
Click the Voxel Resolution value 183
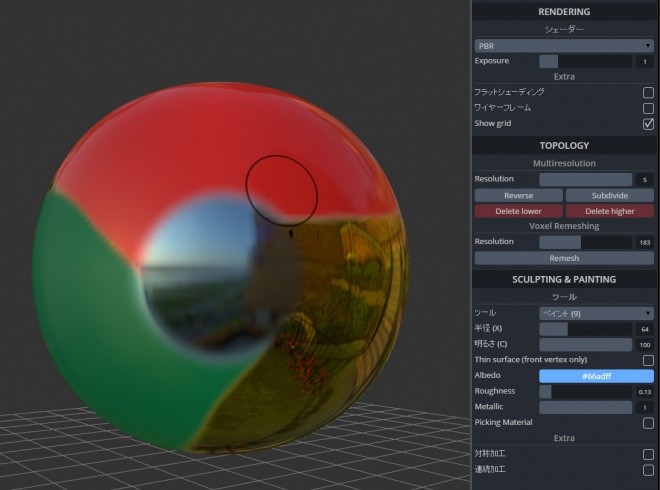[645, 242]
